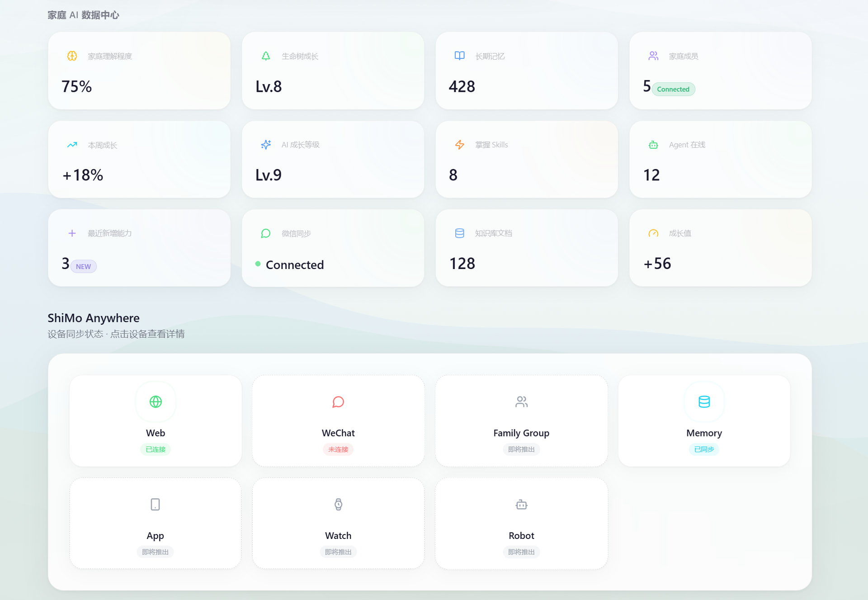868x600 pixels.
Task: Click the sparkle icon for AI 成长等级
Action: click(x=266, y=145)
